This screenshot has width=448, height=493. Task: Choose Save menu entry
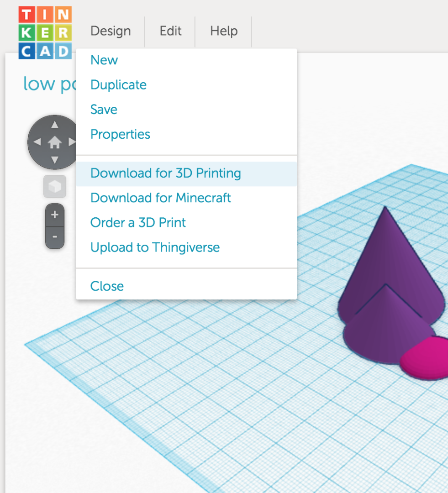pos(186,110)
